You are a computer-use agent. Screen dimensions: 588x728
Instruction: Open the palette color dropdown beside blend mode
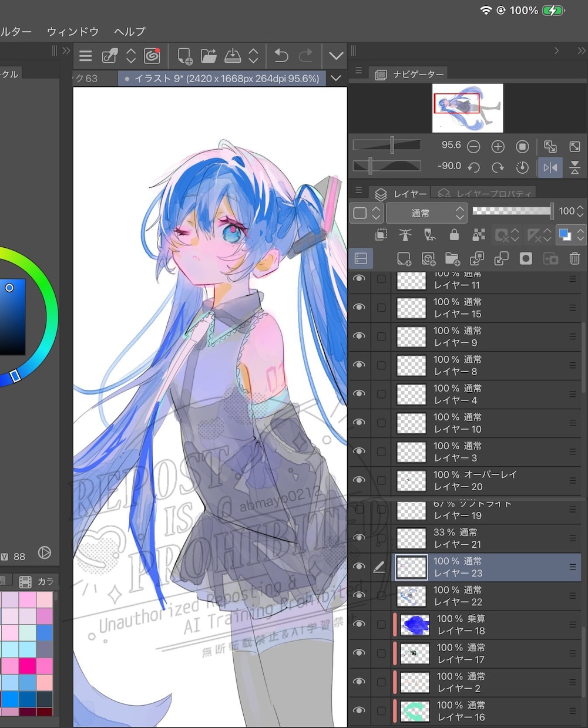(x=367, y=213)
